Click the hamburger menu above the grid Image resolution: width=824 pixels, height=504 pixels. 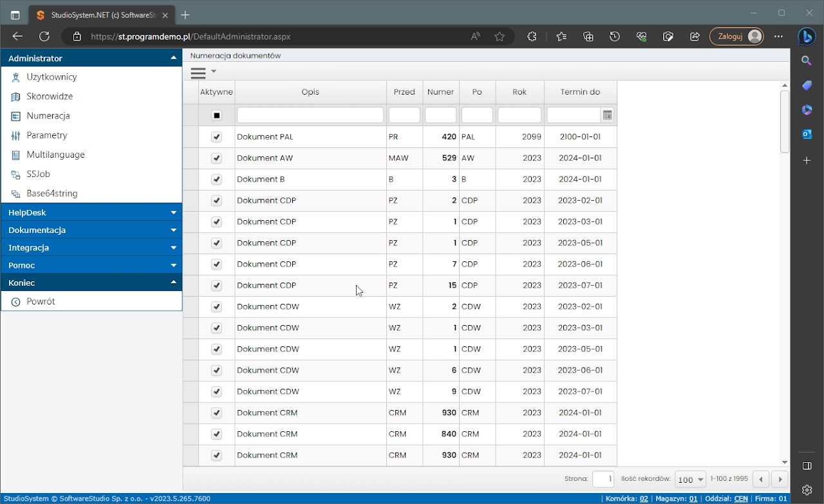198,73
